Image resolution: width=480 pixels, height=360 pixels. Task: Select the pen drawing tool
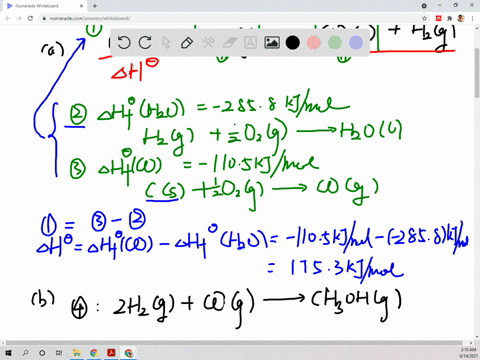(x=187, y=43)
